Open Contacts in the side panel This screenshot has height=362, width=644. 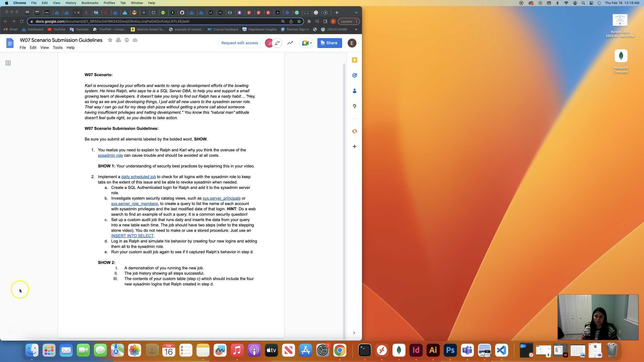[x=354, y=91]
